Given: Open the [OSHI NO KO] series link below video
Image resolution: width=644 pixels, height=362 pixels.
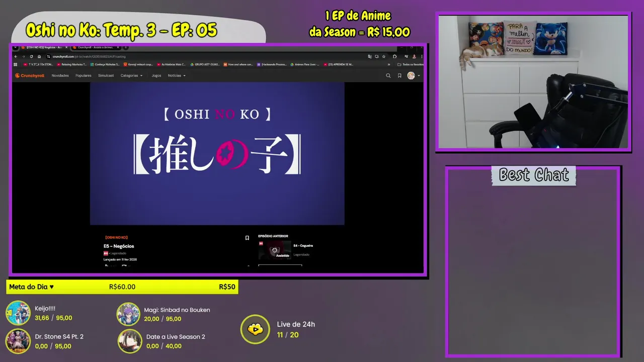Looking at the screenshot, I should pyautogui.click(x=116, y=237).
